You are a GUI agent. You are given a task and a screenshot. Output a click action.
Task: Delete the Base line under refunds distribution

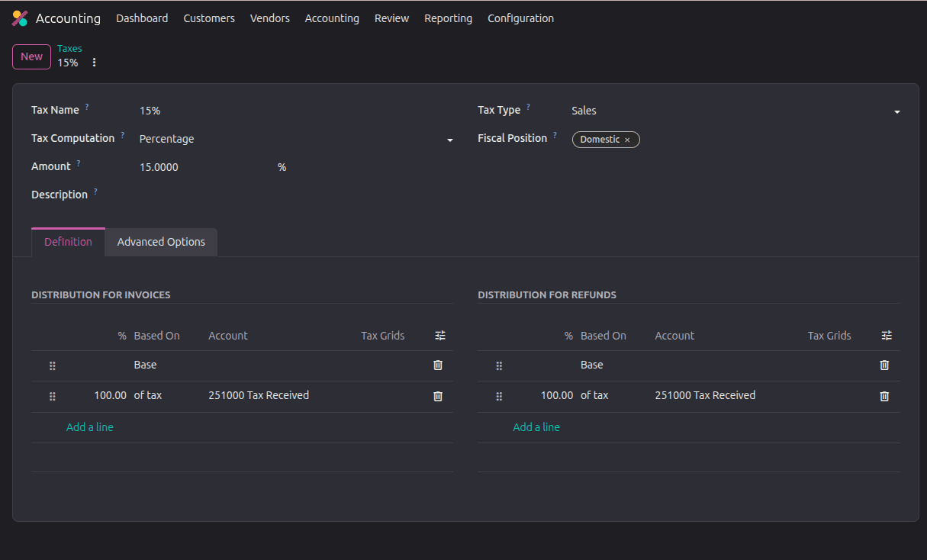pyautogui.click(x=884, y=365)
